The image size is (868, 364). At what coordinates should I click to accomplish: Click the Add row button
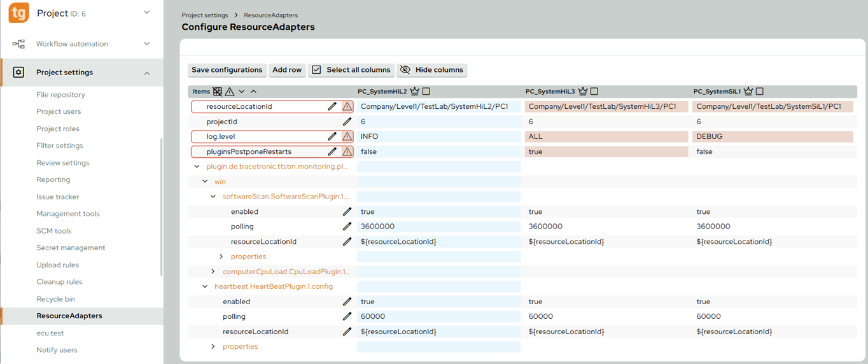pos(287,70)
